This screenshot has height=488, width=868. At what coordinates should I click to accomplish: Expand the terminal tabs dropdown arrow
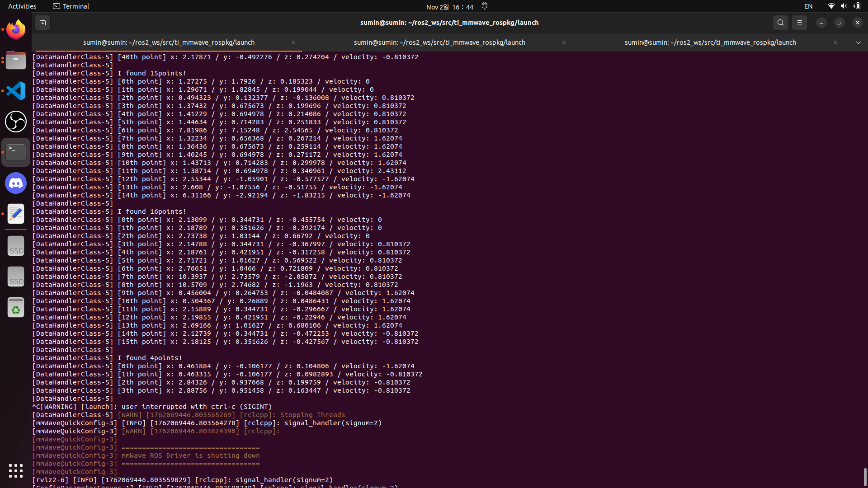pos(858,42)
